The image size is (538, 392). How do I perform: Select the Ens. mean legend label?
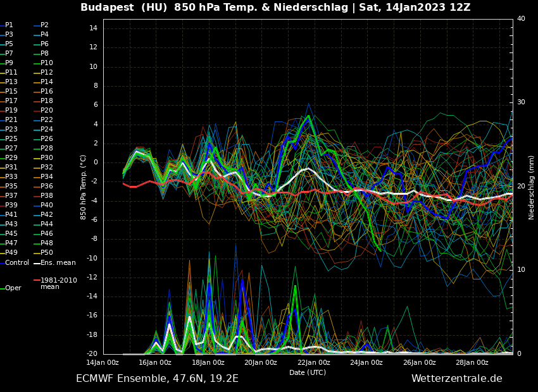[58, 262]
